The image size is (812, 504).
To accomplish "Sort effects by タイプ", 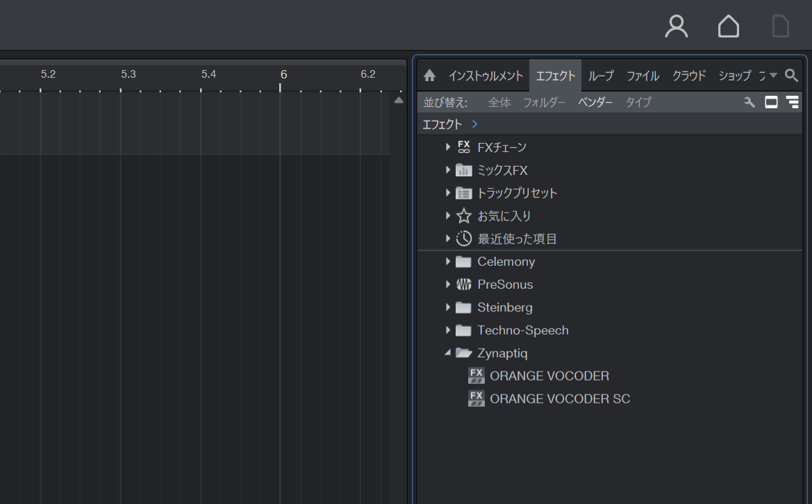I will click(x=638, y=103).
